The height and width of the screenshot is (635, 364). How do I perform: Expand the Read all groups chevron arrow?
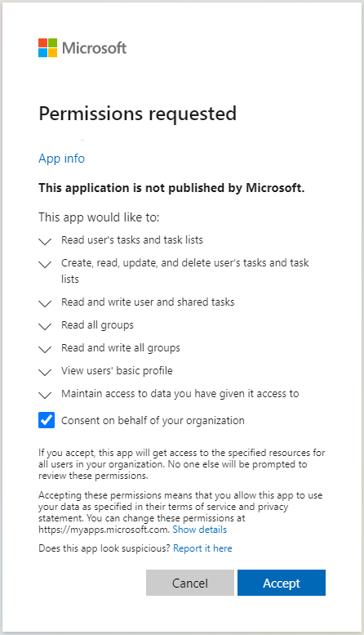coord(45,326)
